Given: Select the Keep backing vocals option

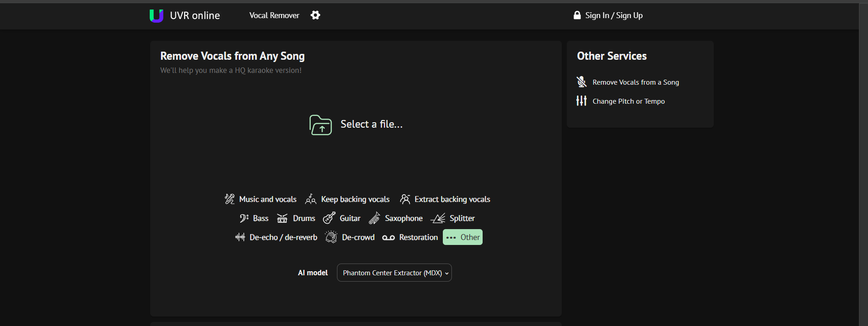Looking at the screenshot, I should (x=347, y=199).
